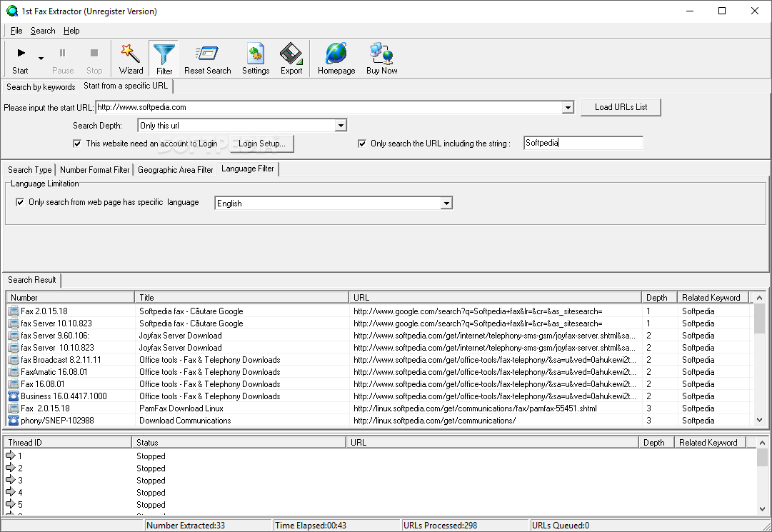Click fax icon of Fax 2.0.15.18 first row
Image resolution: width=772 pixels, height=532 pixels.
click(x=14, y=311)
